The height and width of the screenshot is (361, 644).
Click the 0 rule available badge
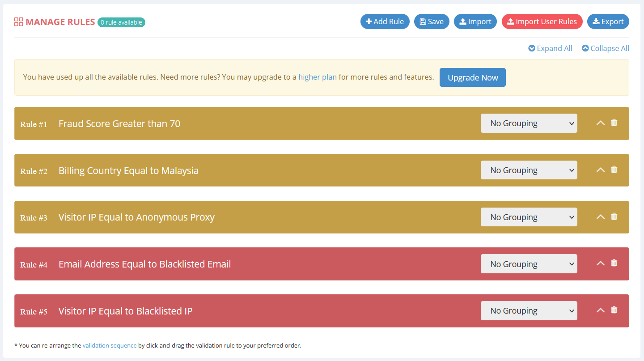(x=121, y=22)
